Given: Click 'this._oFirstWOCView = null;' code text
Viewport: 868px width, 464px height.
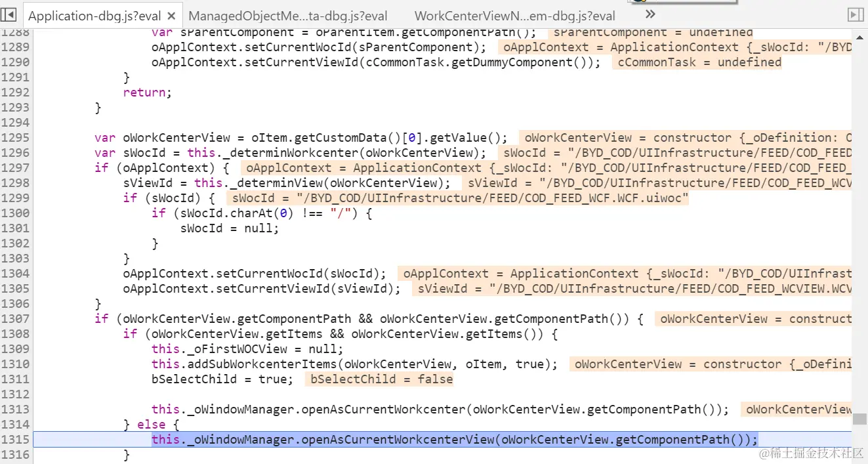Looking at the screenshot, I should coord(247,349).
